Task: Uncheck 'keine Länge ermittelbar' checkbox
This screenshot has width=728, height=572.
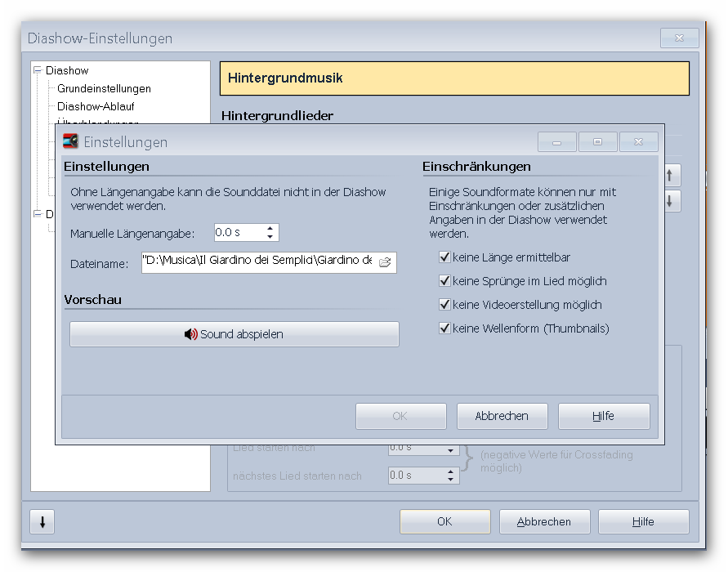Action: pyautogui.click(x=445, y=257)
